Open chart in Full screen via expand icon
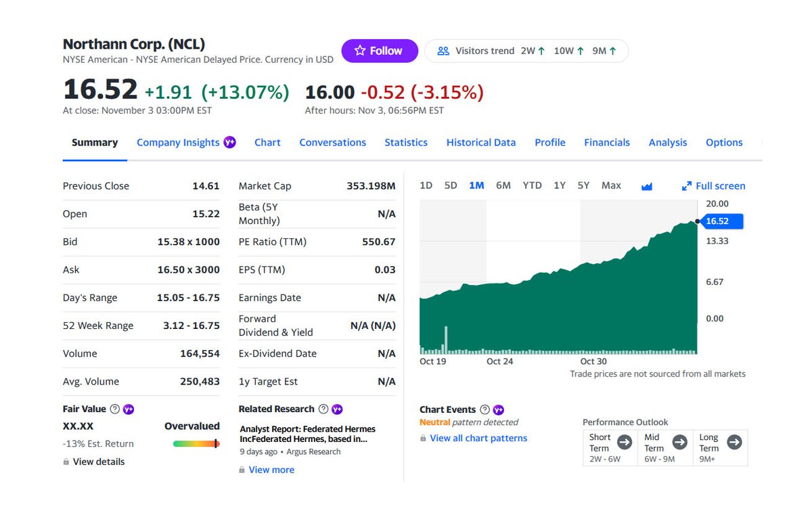This screenshot has width=812, height=509. pos(688,185)
